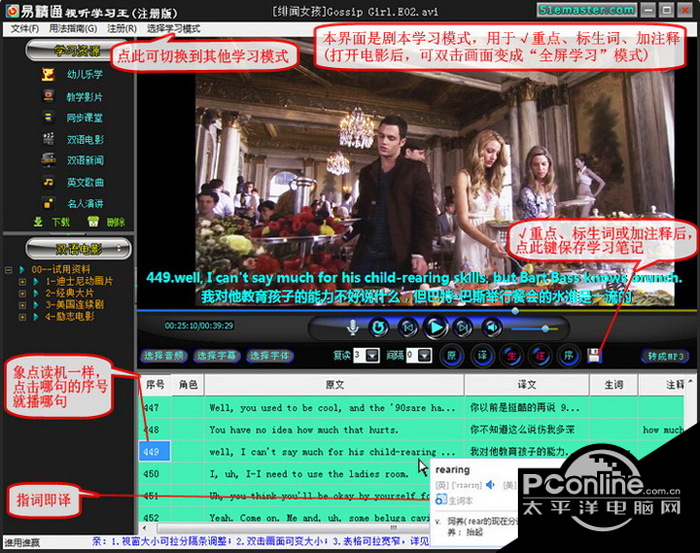Play sentence number 450
The height and width of the screenshot is (553, 700).
(152, 474)
